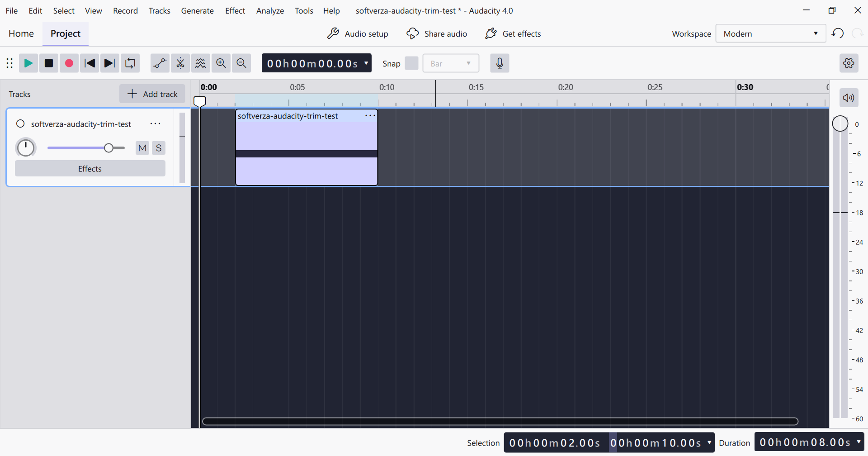Open the Generate menu
The image size is (868, 456).
(x=197, y=10)
